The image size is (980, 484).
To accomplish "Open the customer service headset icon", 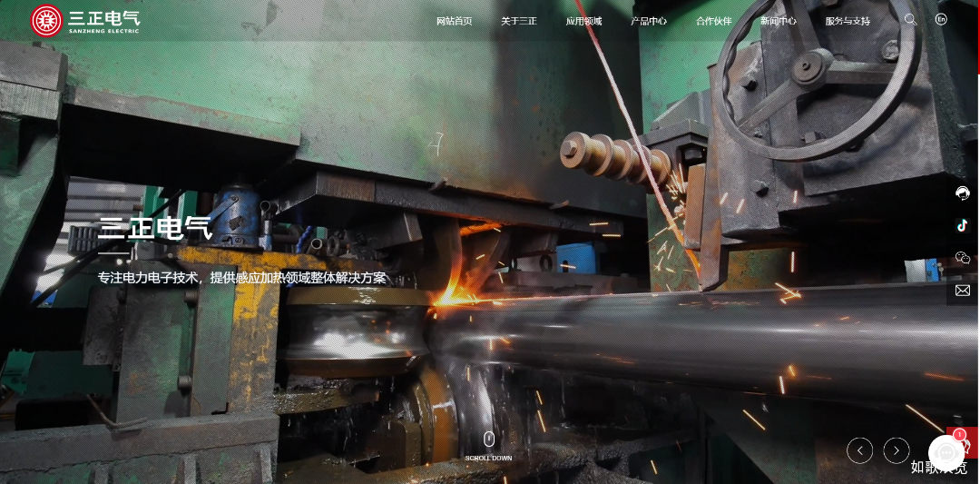I will click(x=963, y=193).
